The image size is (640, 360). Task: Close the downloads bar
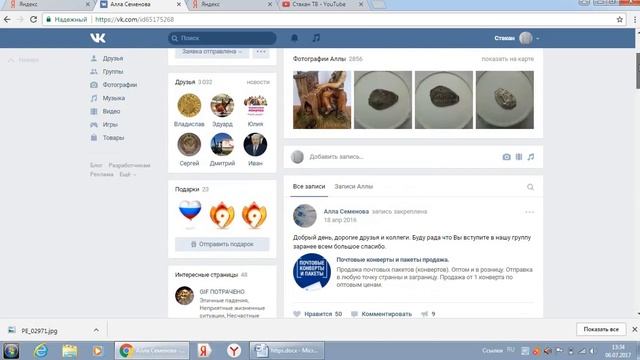[634, 329]
